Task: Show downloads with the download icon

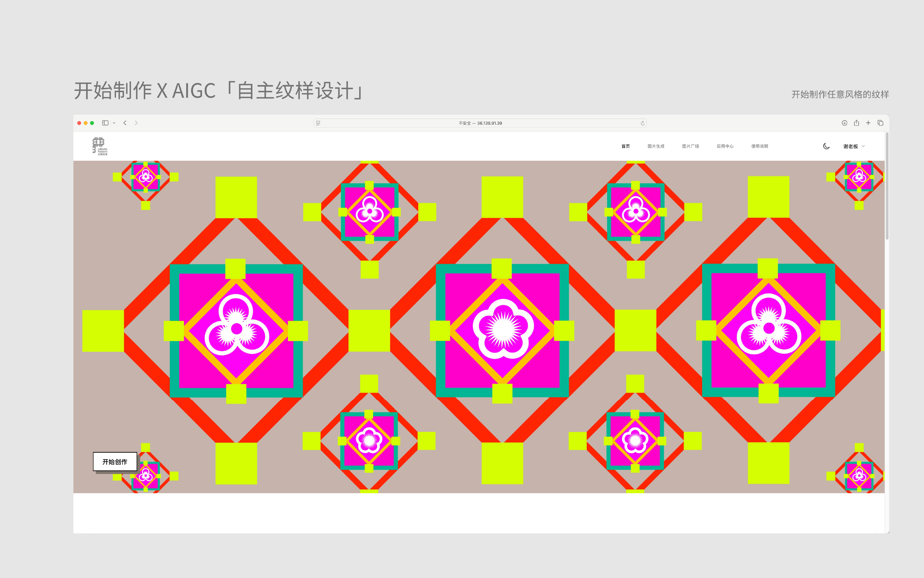Action: (844, 123)
